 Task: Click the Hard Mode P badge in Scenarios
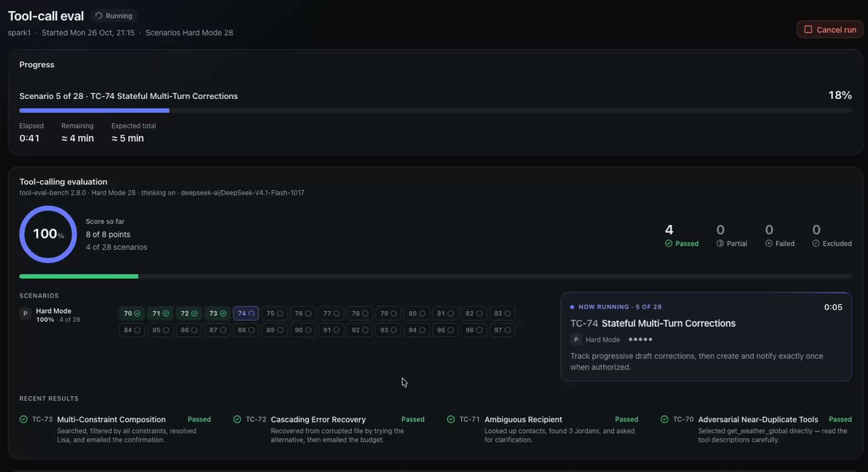pyautogui.click(x=25, y=314)
